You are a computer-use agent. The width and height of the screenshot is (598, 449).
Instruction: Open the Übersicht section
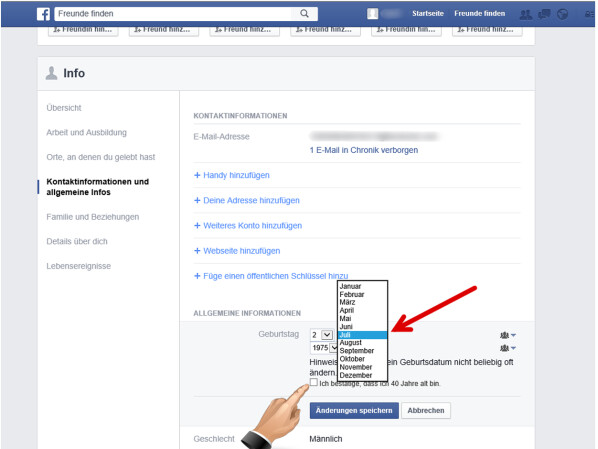pyautogui.click(x=64, y=108)
